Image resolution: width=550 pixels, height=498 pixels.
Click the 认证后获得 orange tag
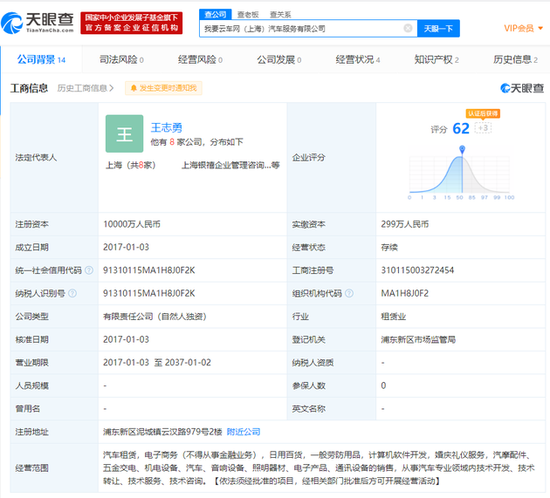coord(483,114)
